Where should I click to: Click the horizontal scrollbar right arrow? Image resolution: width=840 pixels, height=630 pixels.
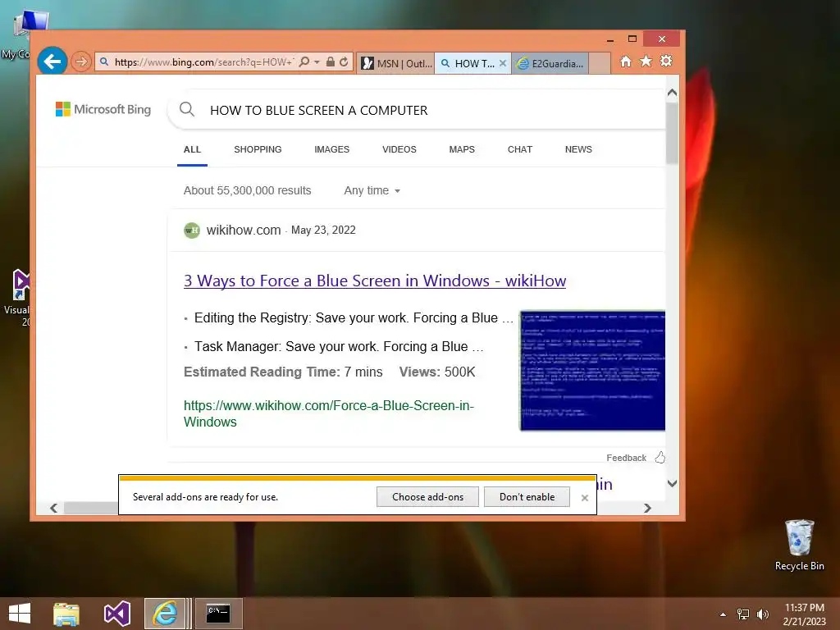coord(648,508)
